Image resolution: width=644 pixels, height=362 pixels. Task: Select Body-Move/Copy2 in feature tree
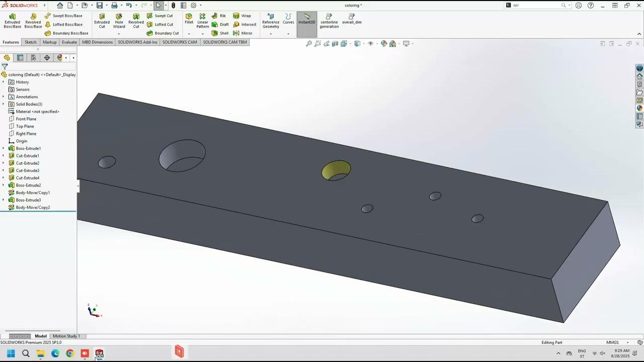(x=29, y=208)
